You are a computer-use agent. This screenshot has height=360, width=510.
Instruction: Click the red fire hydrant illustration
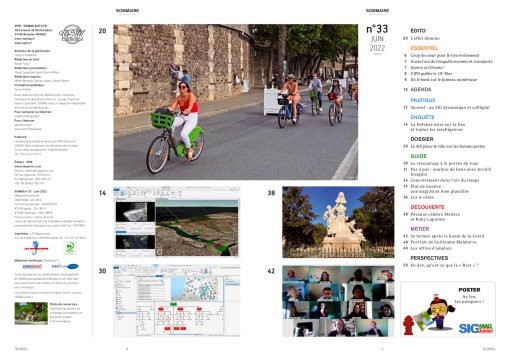point(408,325)
